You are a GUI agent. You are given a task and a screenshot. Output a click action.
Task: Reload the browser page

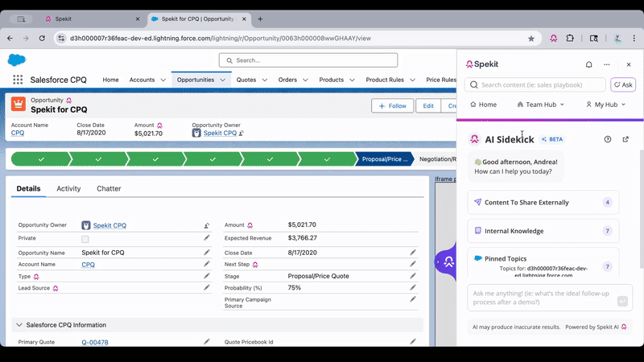42,38
